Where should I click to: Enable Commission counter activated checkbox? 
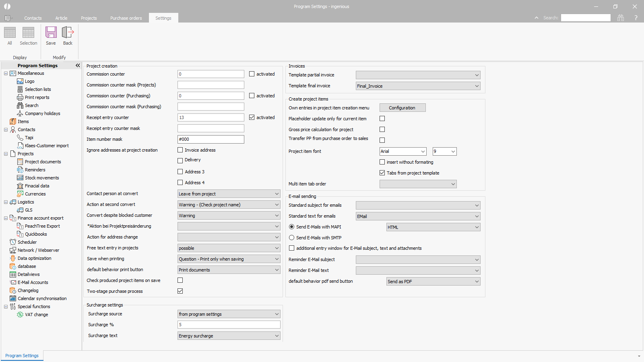[x=252, y=74]
